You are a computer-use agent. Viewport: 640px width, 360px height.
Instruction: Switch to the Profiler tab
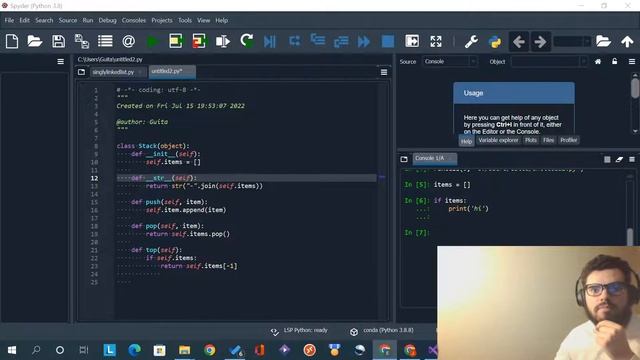569,140
